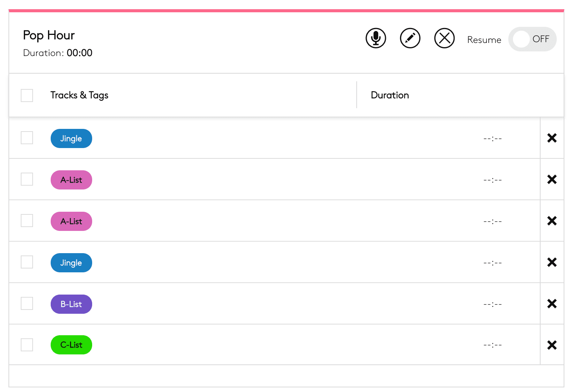Toggle the Resume switch on
Image resolution: width=569 pixels, height=392 pixels.
(x=532, y=39)
